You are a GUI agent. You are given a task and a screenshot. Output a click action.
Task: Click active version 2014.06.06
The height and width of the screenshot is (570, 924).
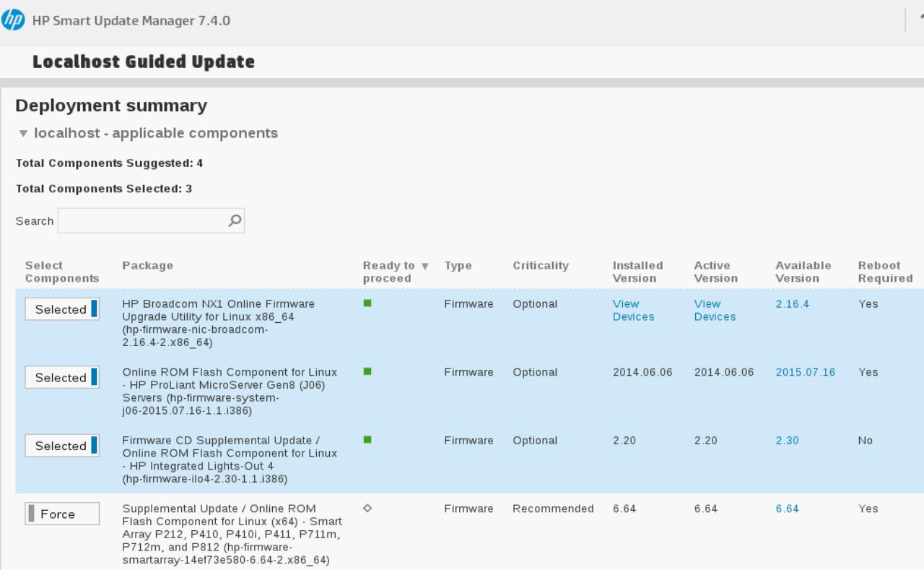(724, 372)
